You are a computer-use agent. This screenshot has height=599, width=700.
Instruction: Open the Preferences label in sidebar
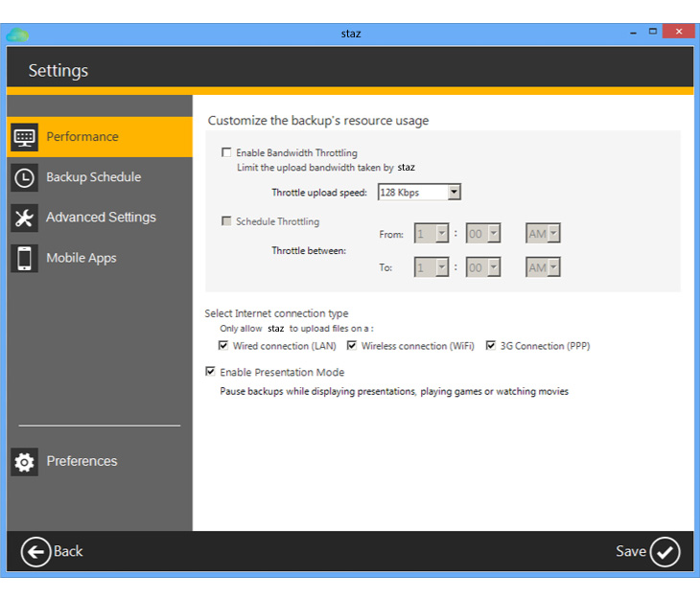click(x=82, y=461)
